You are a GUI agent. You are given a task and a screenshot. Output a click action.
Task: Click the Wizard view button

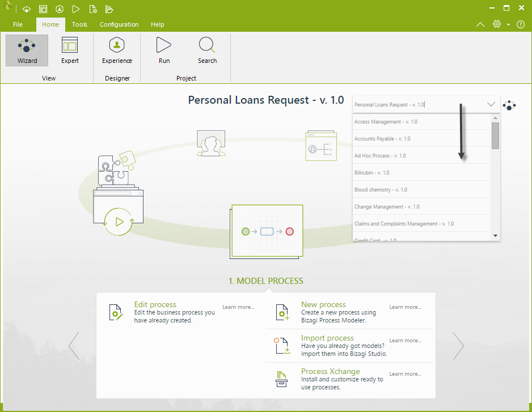tap(27, 50)
